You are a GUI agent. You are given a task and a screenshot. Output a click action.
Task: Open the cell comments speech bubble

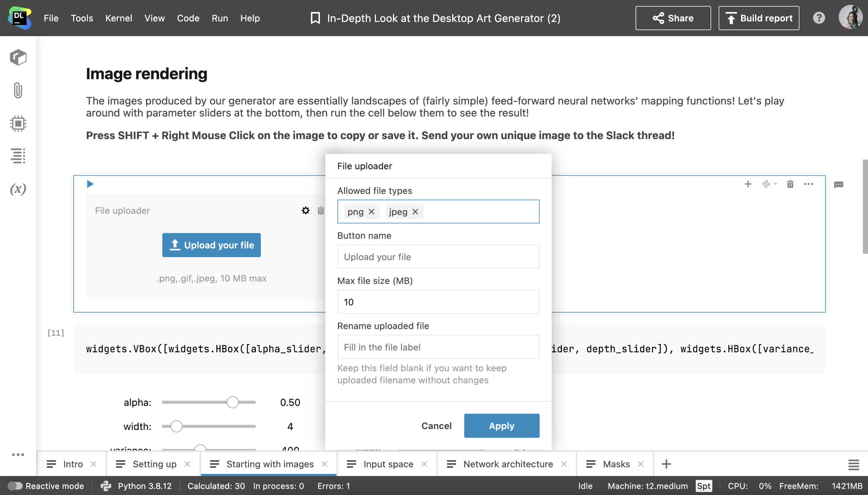point(839,185)
